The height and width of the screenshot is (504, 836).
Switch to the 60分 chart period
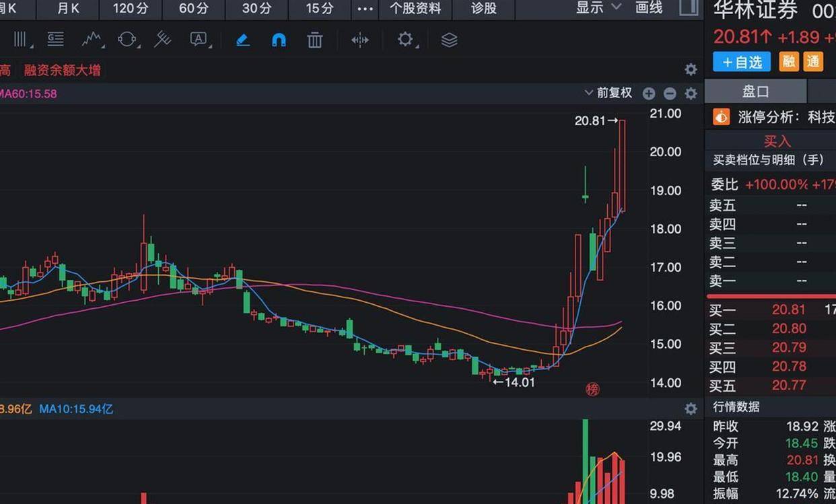tap(194, 9)
